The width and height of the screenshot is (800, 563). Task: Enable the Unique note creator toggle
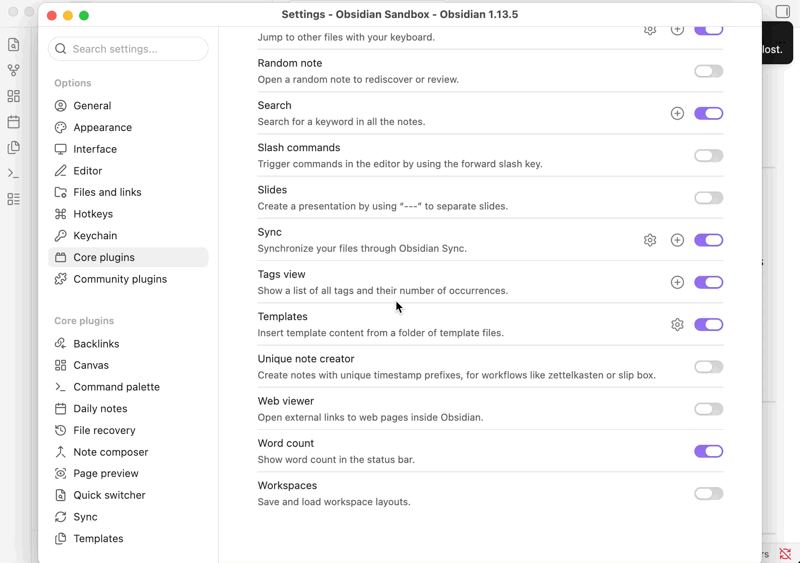pyautogui.click(x=708, y=366)
